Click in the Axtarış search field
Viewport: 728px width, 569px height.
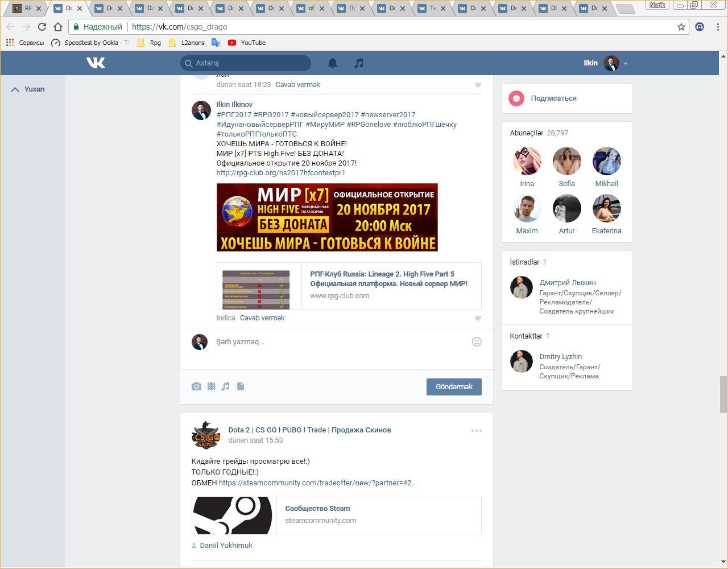(x=246, y=63)
